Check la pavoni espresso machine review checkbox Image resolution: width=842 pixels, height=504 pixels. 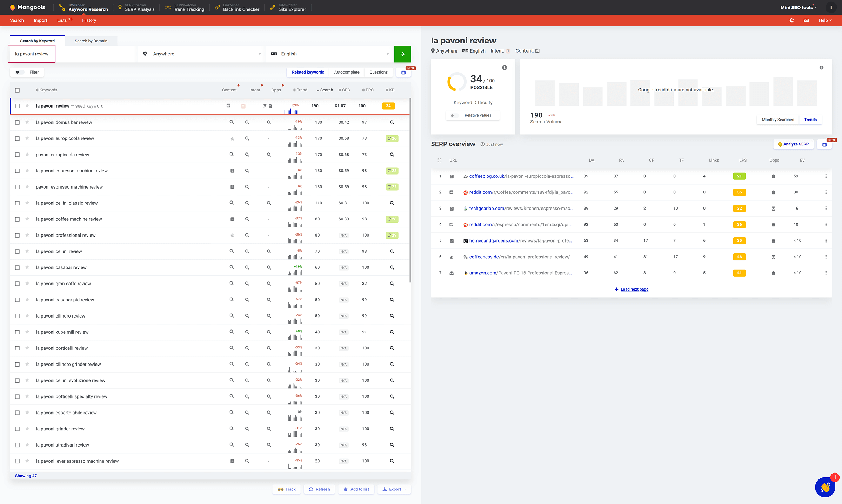pos(17,171)
